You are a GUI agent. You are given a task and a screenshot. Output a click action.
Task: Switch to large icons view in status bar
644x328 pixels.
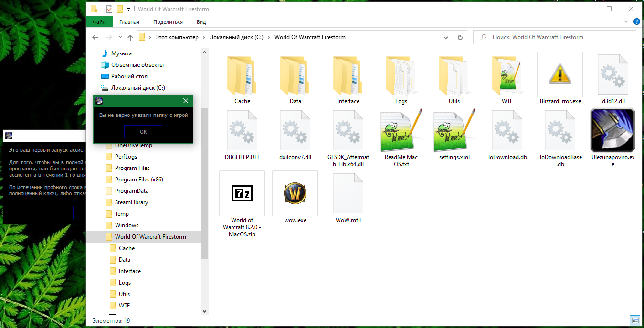(x=635, y=320)
